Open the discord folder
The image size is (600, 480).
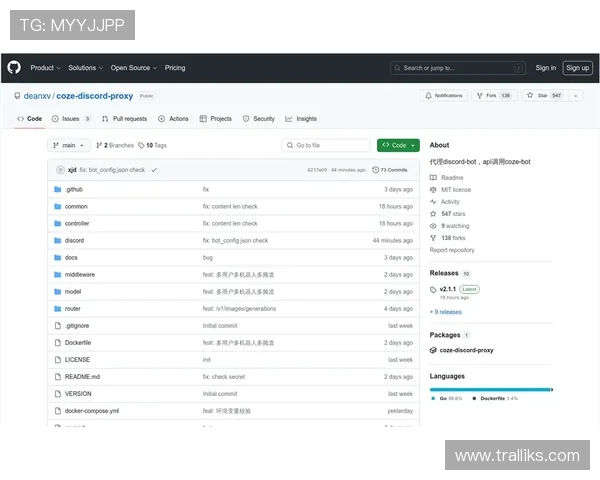point(74,241)
